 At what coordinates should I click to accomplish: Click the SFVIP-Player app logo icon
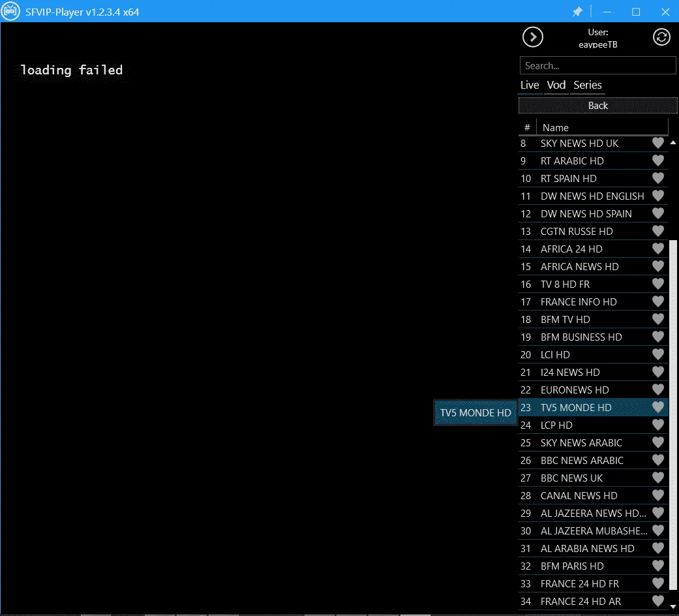[x=10, y=11]
